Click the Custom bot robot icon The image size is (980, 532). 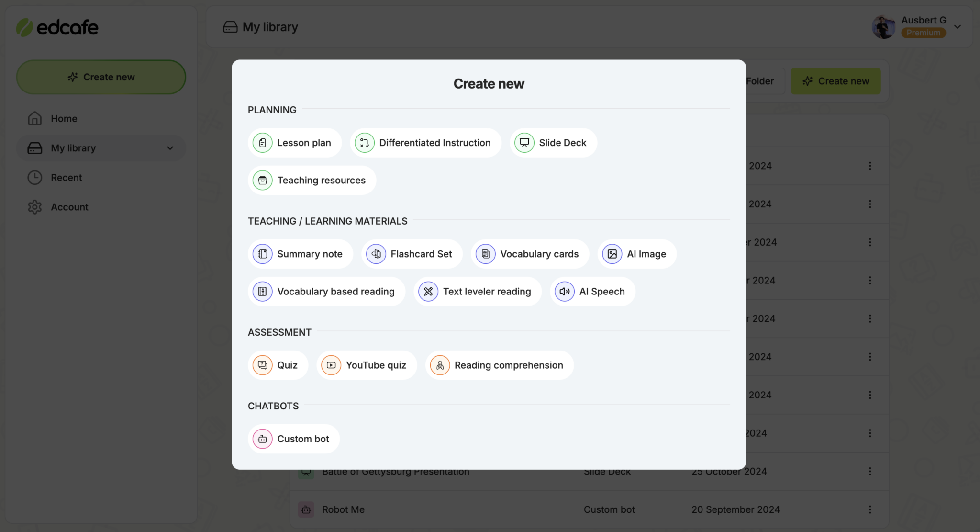[x=262, y=439]
